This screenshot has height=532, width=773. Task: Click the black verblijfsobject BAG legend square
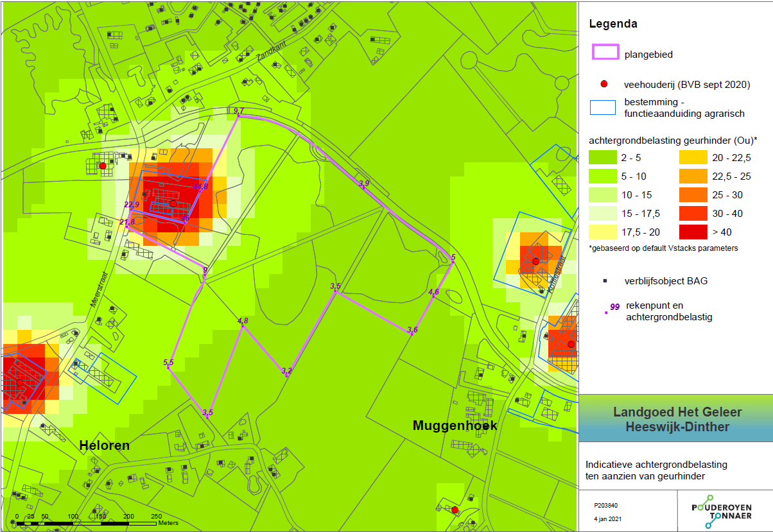pos(605,280)
